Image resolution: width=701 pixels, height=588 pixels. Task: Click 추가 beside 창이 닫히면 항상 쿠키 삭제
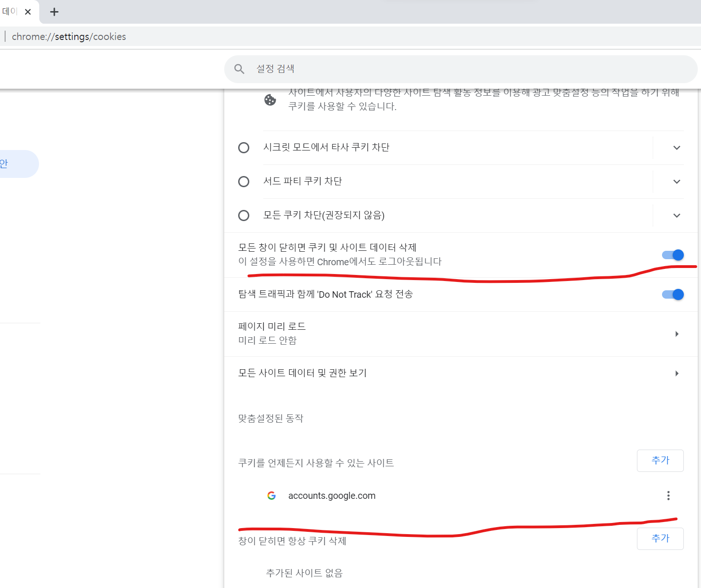(x=660, y=538)
